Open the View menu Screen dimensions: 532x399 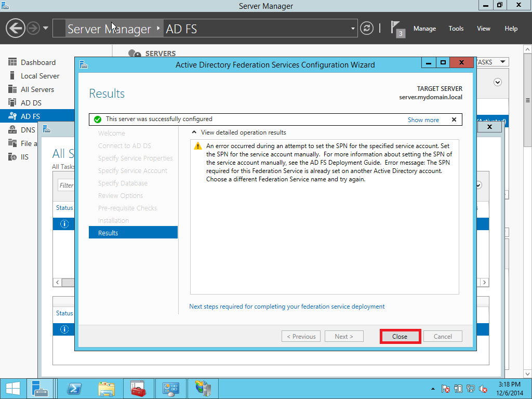(483, 29)
